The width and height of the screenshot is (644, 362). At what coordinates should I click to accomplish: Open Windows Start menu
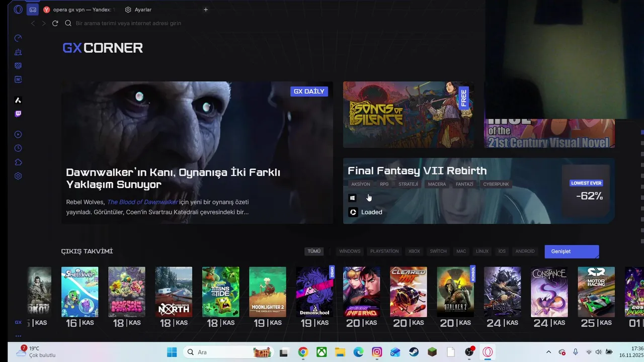click(x=172, y=352)
